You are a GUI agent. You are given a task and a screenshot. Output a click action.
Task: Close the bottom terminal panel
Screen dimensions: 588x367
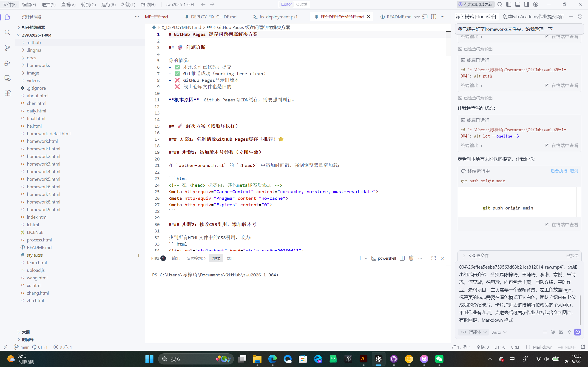[x=443, y=258]
